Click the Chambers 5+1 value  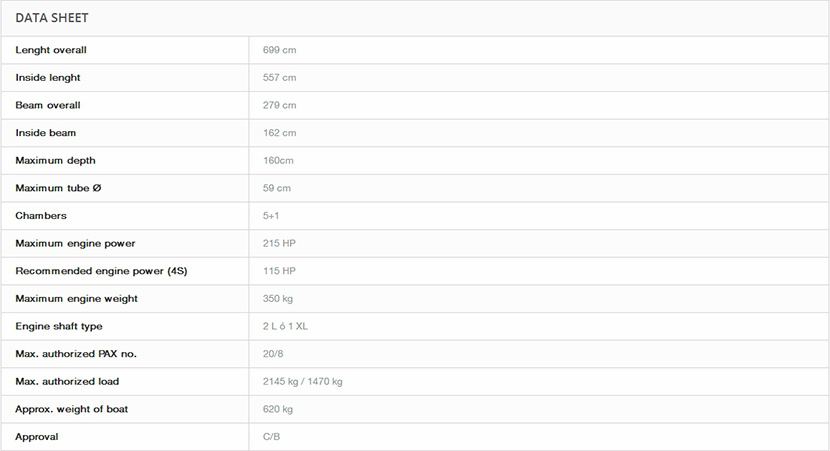[x=271, y=216]
